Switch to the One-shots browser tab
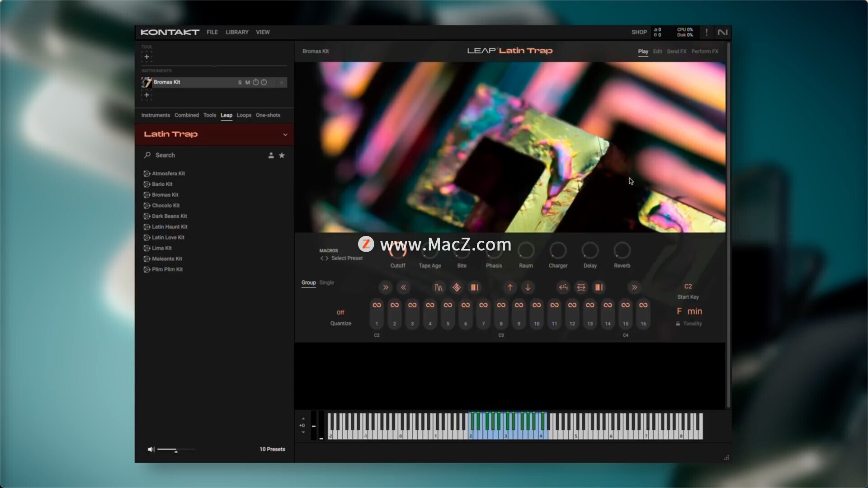 tap(268, 115)
